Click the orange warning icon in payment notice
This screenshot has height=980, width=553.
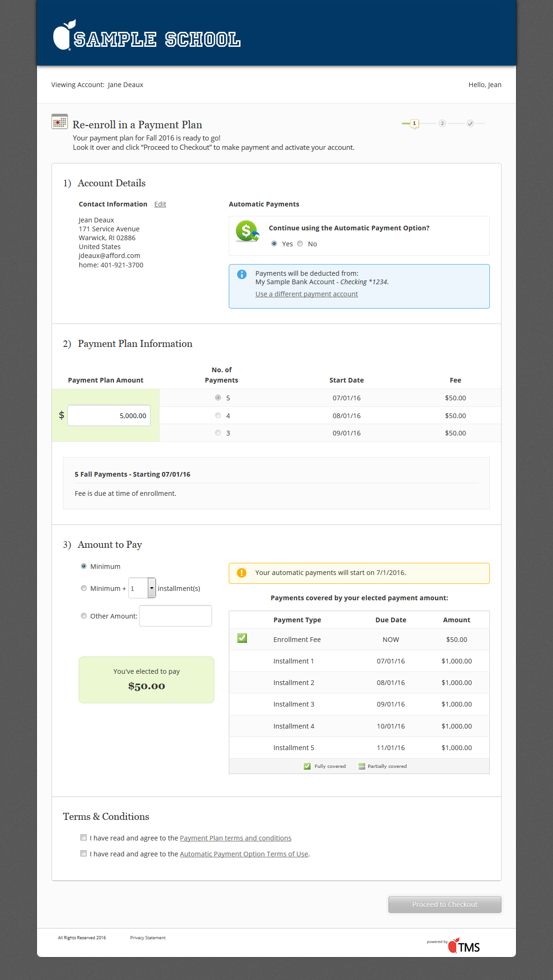[x=242, y=573]
